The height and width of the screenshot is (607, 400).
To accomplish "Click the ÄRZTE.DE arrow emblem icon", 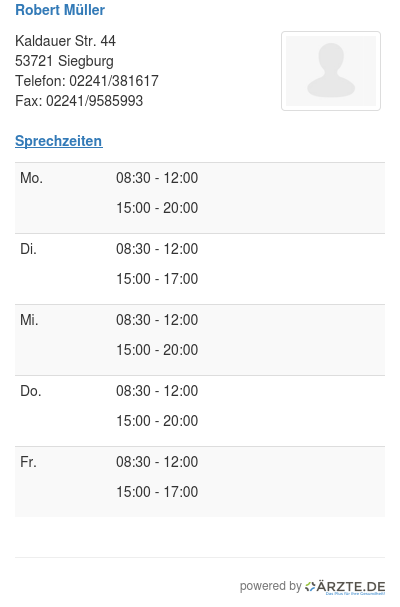I will click(310, 586).
